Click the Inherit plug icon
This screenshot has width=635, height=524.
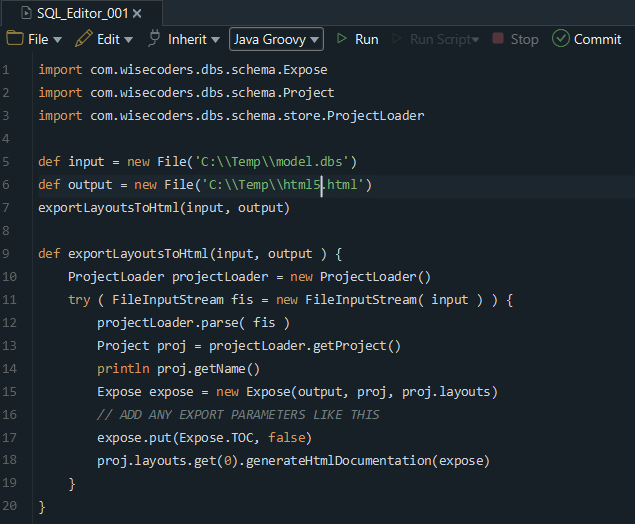point(154,38)
